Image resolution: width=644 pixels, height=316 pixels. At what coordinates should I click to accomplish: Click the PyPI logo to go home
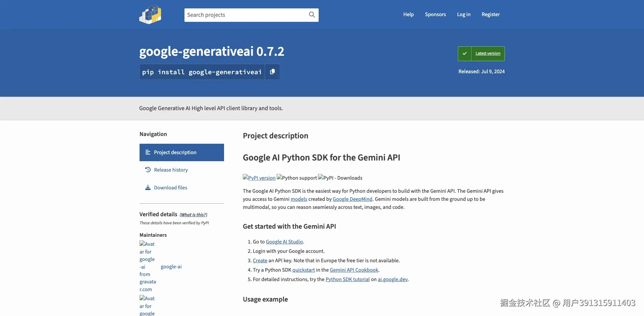pyautogui.click(x=150, y=14)
